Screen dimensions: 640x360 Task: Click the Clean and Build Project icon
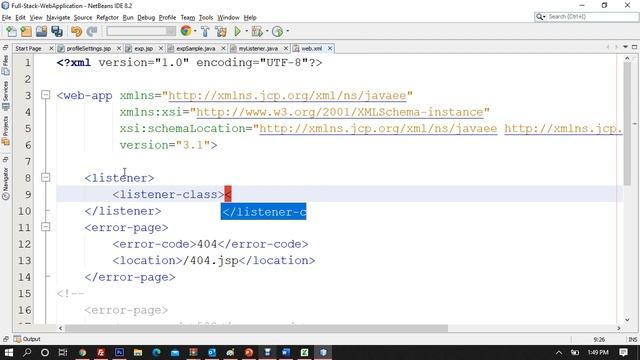pyautogui.click(x=221, y=31)
